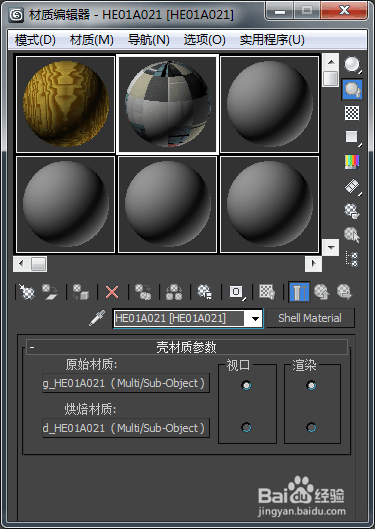Click the Make Material Copy icon
The height and width of the screenshot is (529, 375).
(x=143, y=292)
